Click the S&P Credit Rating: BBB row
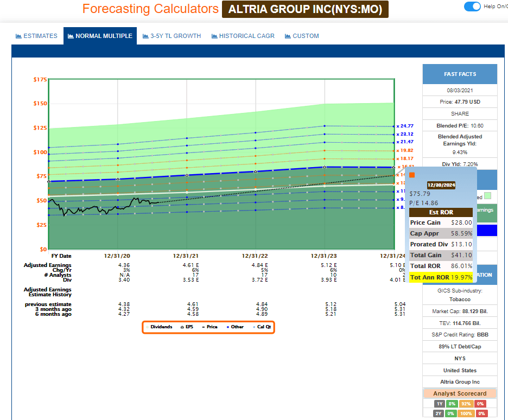Screen dimensions: 508x420 [x=460, y=334]
